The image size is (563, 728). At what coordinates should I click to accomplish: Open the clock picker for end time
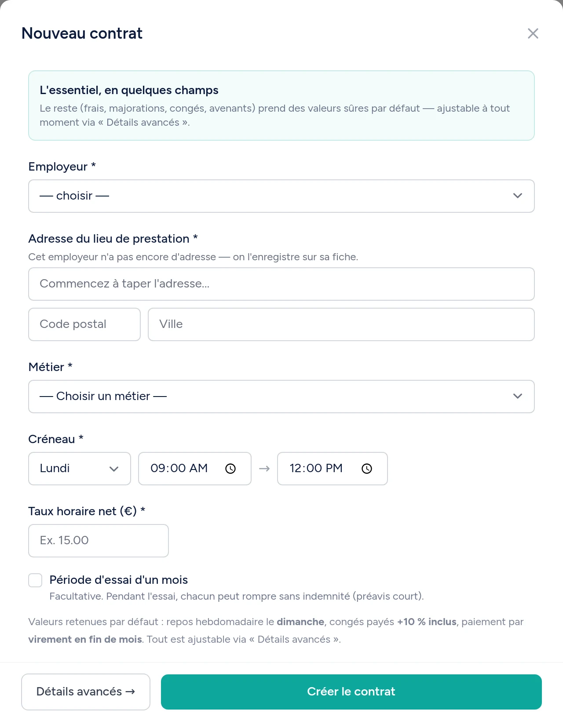pyautogui.click(x=367, y=469)
